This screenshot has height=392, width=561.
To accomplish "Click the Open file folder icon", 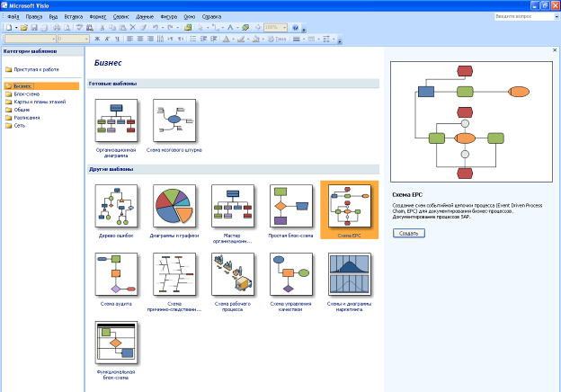I will pyautogui.click(x=24, y=28).
